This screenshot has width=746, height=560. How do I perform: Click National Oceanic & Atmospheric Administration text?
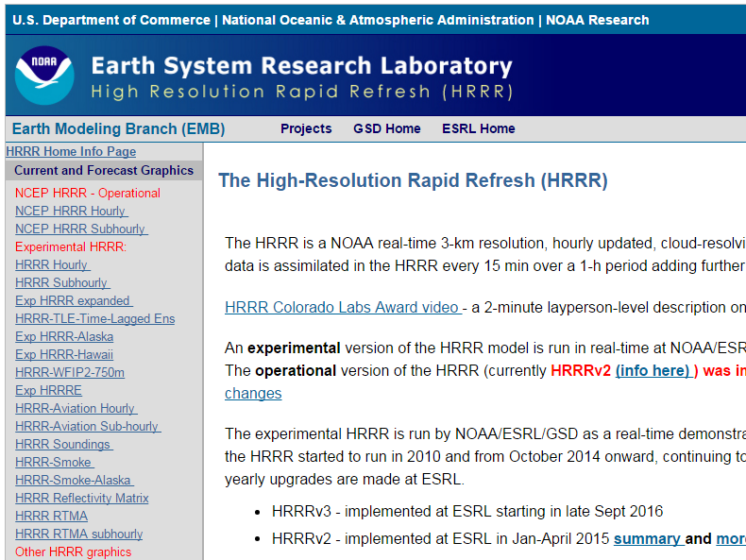click(378, 20)
